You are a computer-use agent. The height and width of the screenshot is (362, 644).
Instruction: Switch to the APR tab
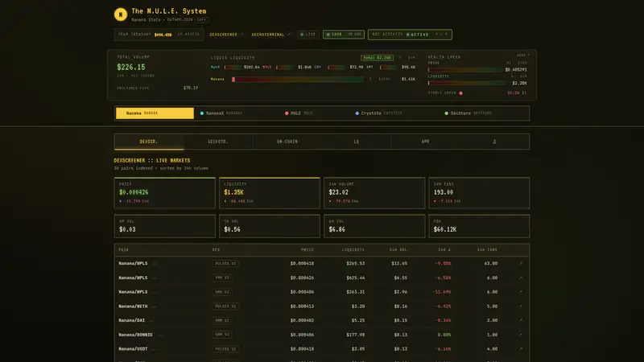pos(425,142)
